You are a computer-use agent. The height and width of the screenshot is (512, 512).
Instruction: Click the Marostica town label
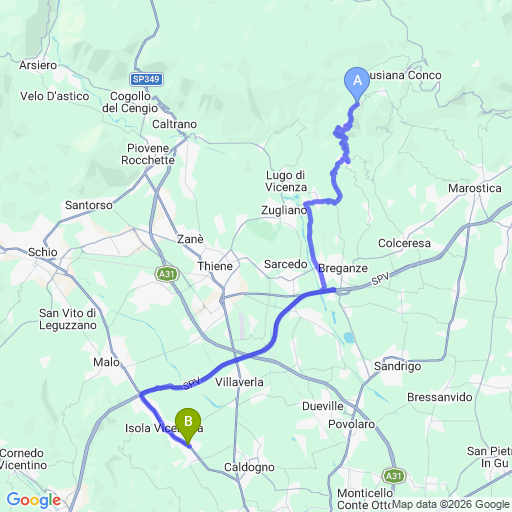[x=475, y=188]
